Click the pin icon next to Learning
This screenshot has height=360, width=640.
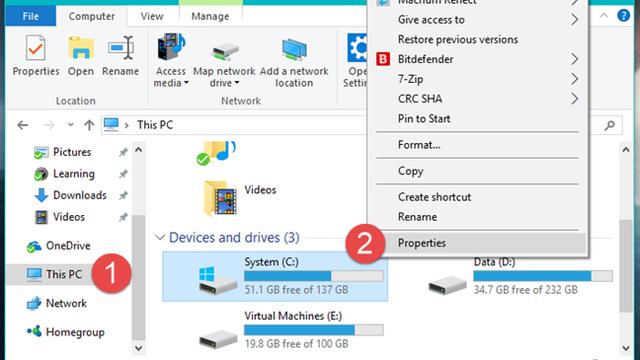123,174
